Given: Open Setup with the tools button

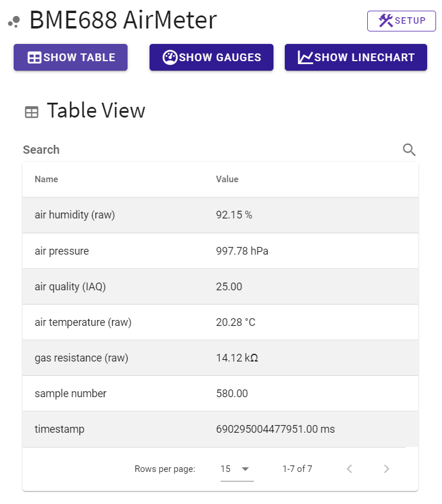Looking at the screenshot, I should [x=402, y=21].
